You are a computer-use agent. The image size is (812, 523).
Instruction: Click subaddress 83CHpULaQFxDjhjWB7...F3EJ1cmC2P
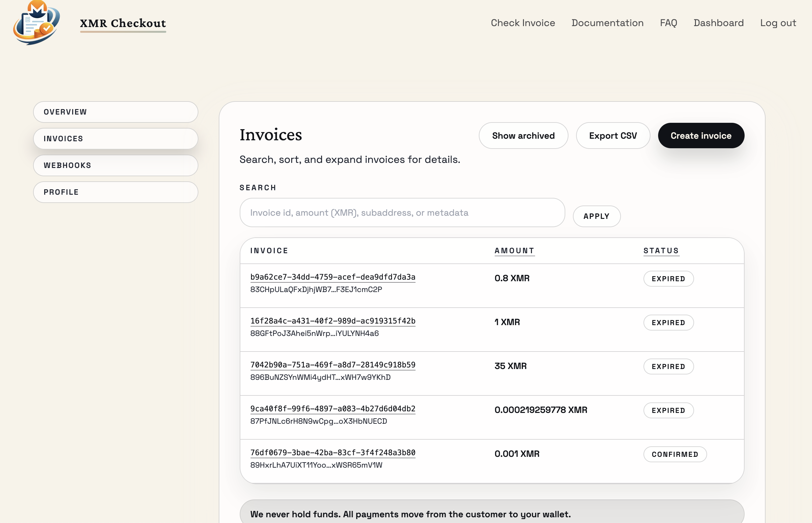316,289
